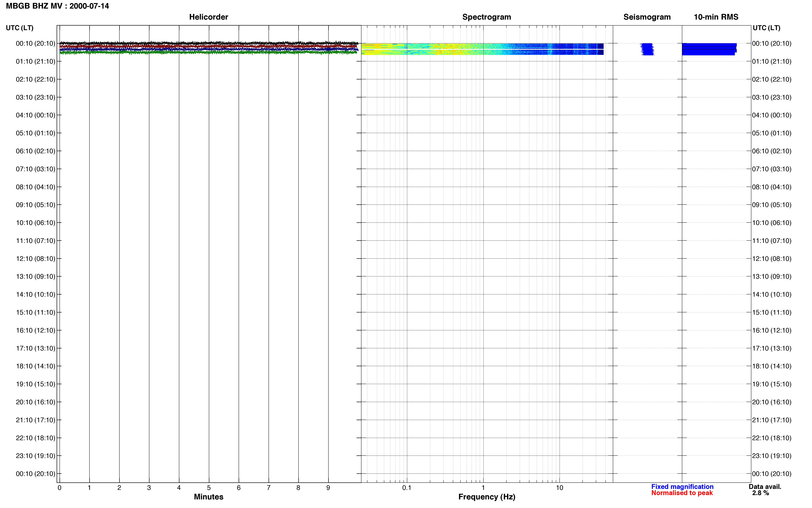Click the 07:10 (03:10) label beside the RMS panel
The width and height of the screenshot is (812, 508).
771,169
